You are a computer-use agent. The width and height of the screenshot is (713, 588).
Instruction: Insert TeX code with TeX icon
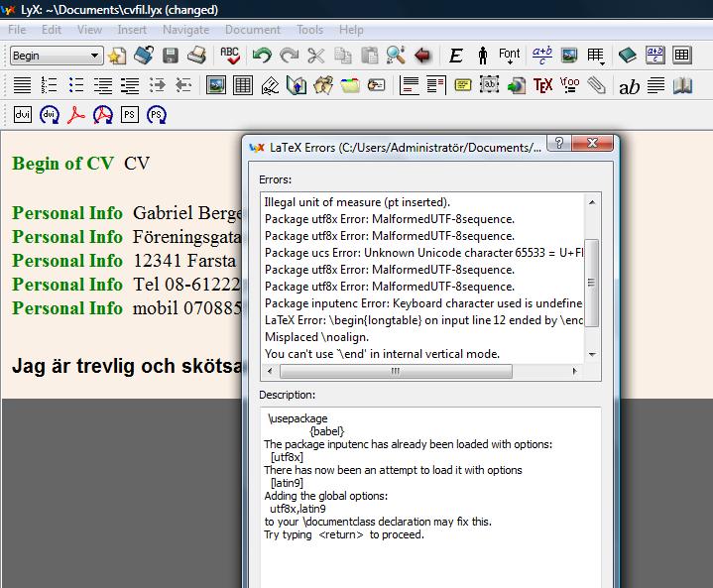542,85
